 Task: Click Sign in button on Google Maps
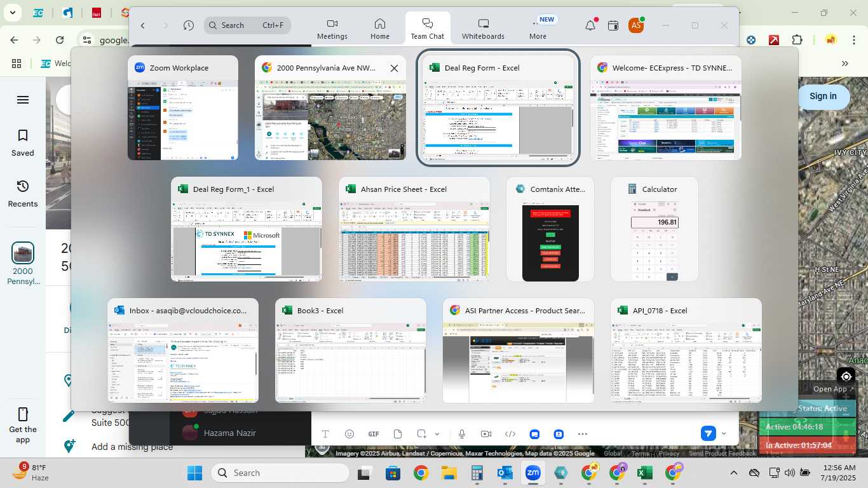point(823,96)
